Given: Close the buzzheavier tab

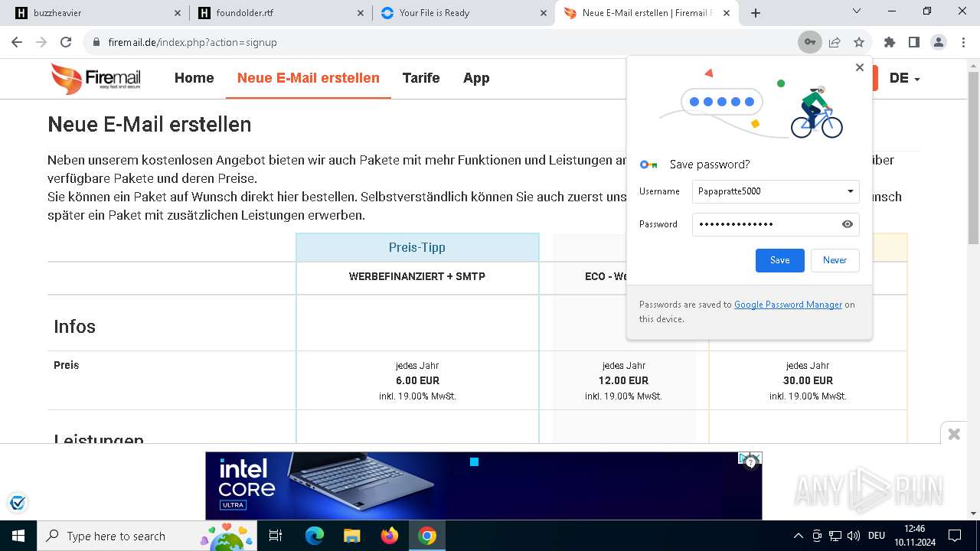Looking at the screenshot, I should click(178, 13).
